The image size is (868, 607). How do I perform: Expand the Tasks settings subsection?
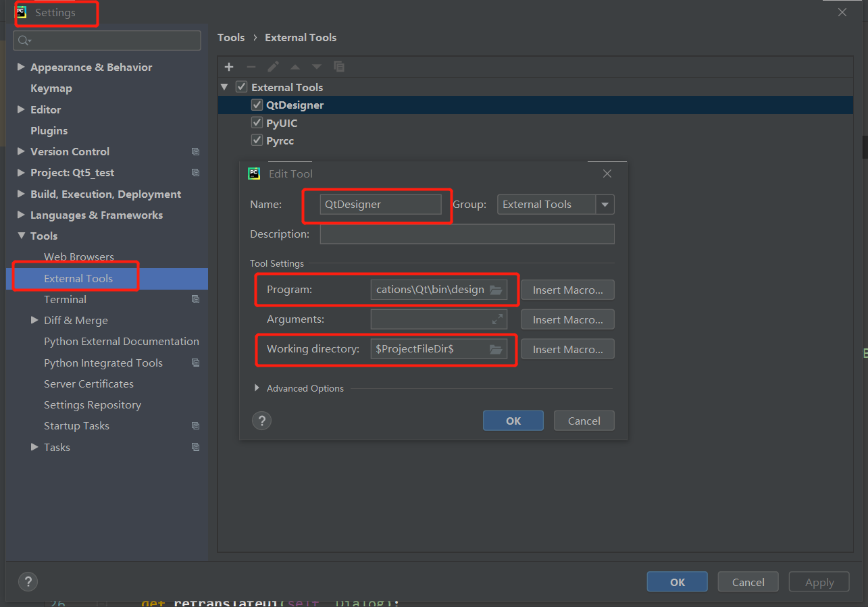click(x=34, y=447)
